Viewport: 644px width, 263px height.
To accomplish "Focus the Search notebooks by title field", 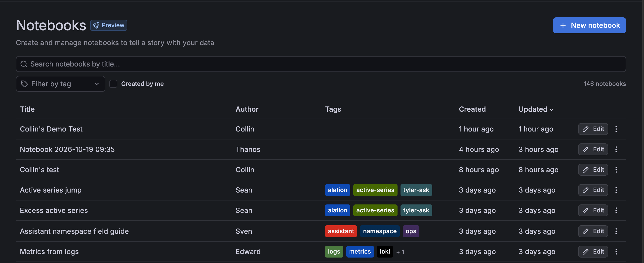I will coord(321,64).
